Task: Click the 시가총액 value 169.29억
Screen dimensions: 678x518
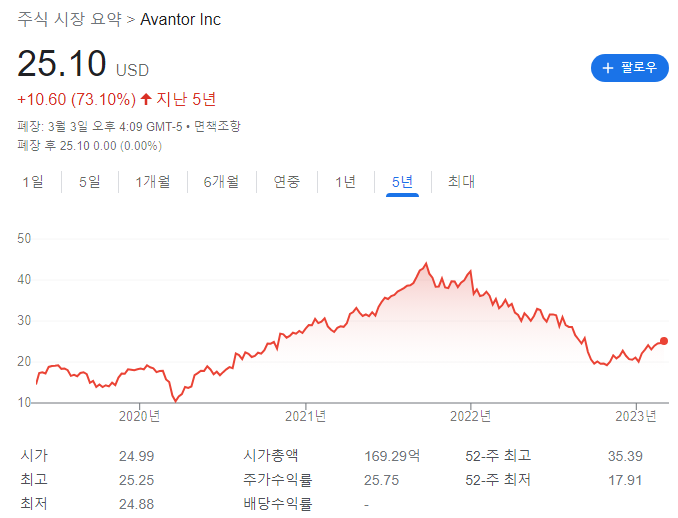Action: [392, 456]
